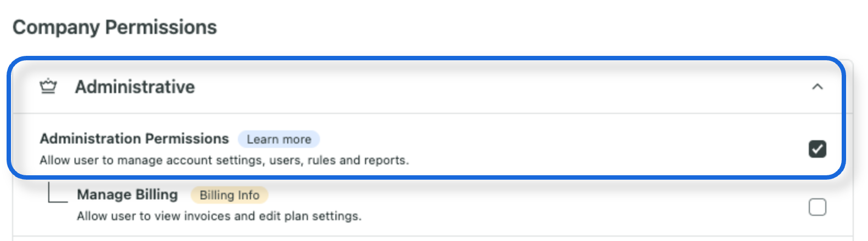Click the Manage Billing label
Screen dimensions: 868x241
[127, 194]
